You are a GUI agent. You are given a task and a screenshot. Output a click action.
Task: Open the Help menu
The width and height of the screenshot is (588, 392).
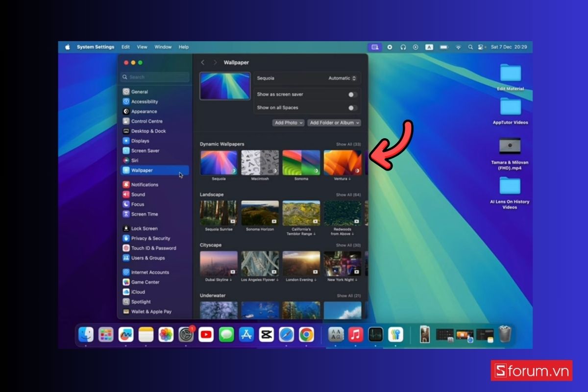[x=184, y=47]
